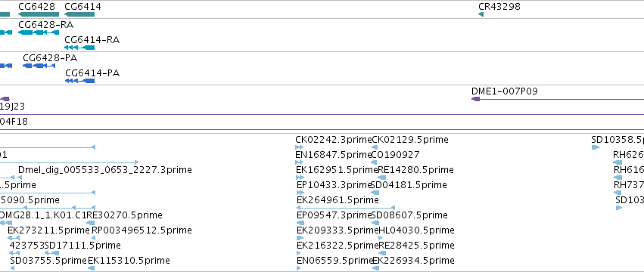Select EST CO190927
The image size is (644, 272).
pos(395,155)
